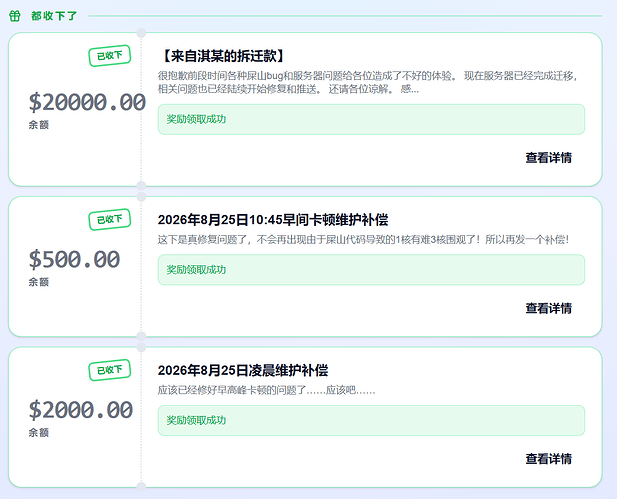Select title 2026年8月25日10:45早间卡顿维护补偿

point(273,220)
